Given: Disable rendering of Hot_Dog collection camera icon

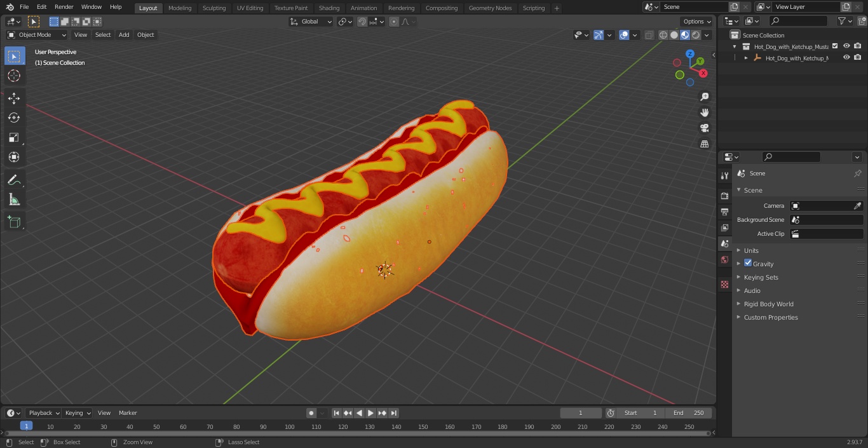Looking at the screenshot, I should (x=858, y=46).
